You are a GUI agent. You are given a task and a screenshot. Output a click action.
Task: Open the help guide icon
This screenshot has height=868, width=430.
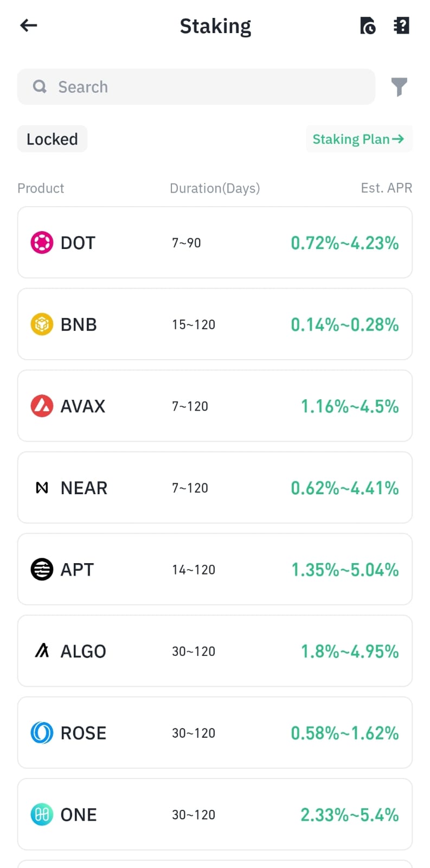401,25
